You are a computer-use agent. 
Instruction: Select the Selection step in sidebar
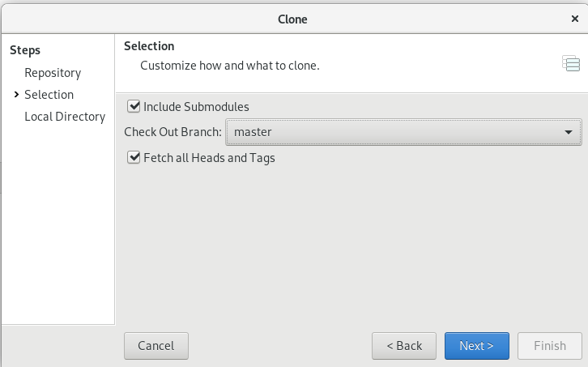tap(49, 95)
